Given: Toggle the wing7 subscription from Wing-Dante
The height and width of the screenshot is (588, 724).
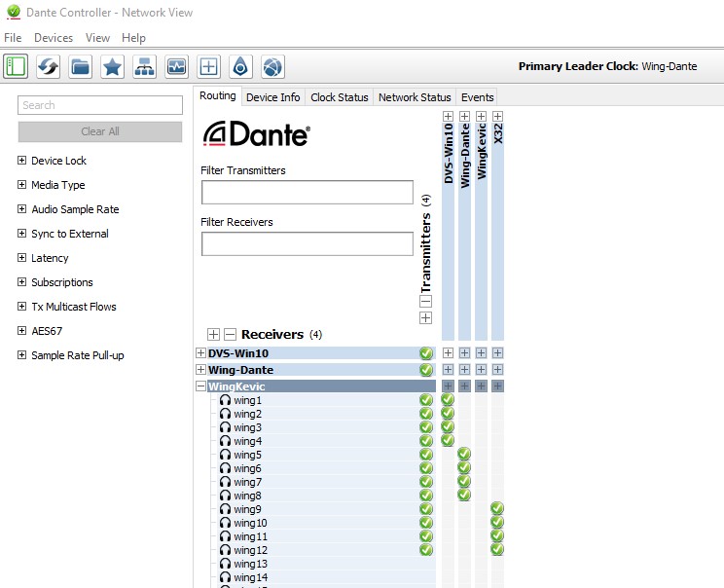Looking at the screenshot, I should point(464,481).
